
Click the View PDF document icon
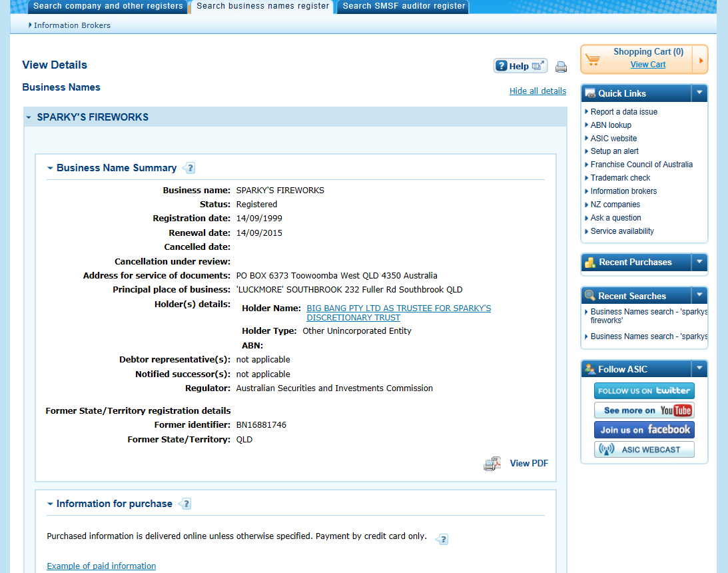[492, 464]
